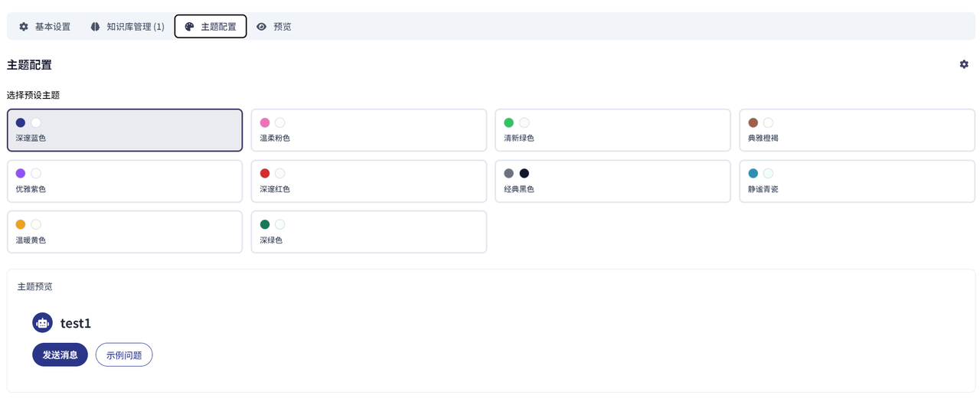Click the robot avatar next to test1
Image resolution: width=980 pixels, height=405 pixels.
click(43, 323)
